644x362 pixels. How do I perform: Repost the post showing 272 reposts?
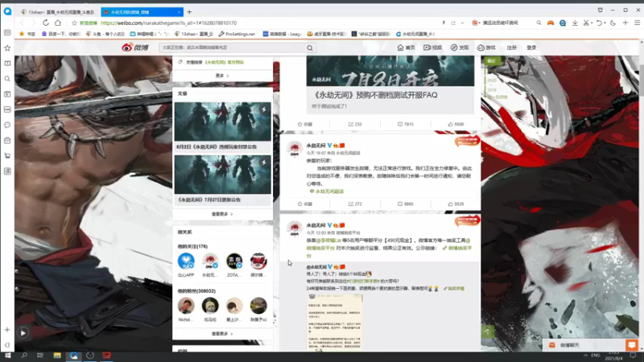coord(355,204)
